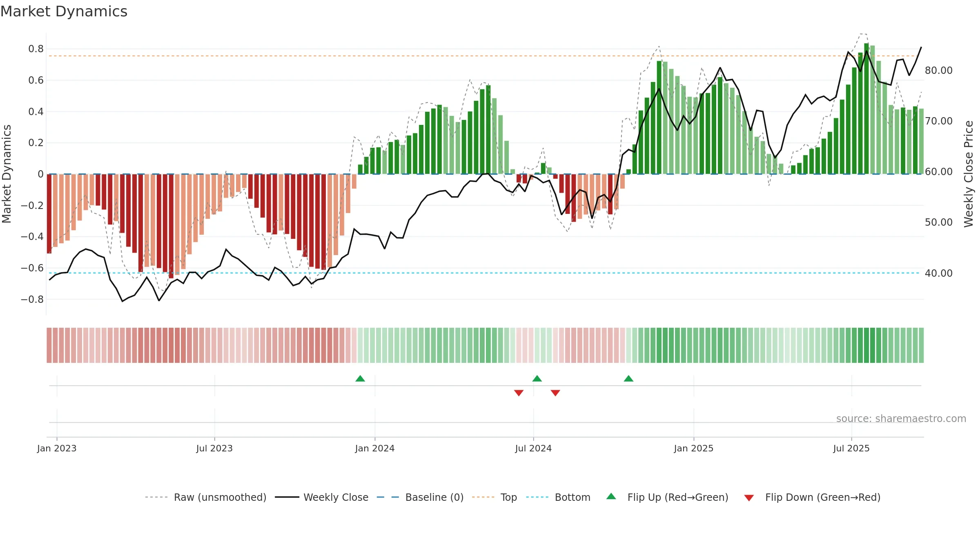Click the 'Jul 2025' x-axis label
980x551 pixels.
point(851,448)
